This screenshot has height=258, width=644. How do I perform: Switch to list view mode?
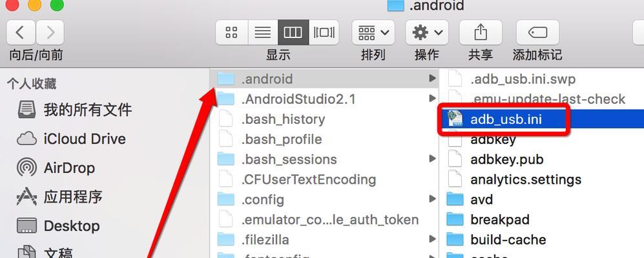coord(263,32)
